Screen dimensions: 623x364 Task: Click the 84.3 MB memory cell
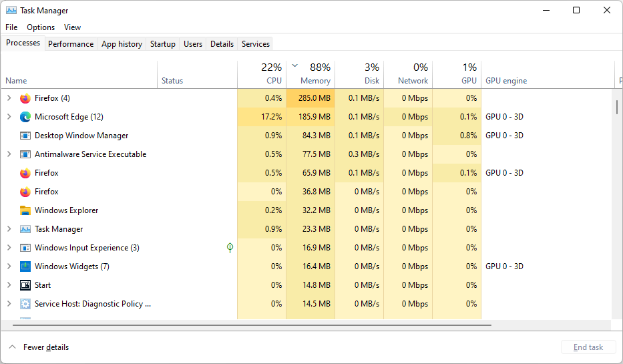tap(310, 136)
